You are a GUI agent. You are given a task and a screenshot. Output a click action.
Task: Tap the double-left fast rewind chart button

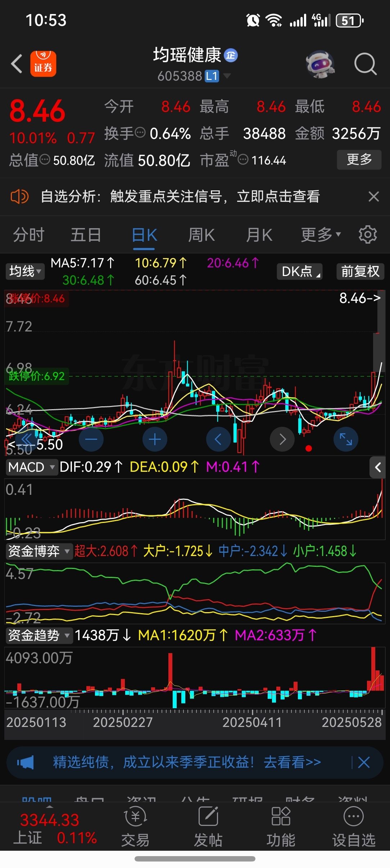pos(27,439)
